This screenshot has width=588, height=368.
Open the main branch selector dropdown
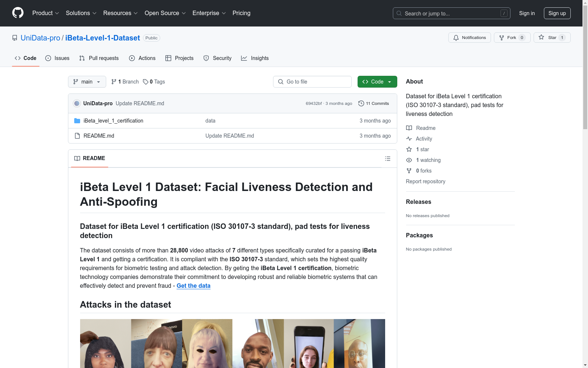[x=87, y=82]
